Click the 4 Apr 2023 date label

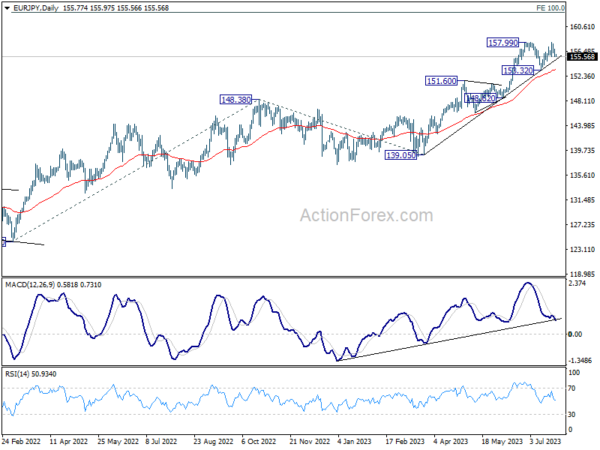(x=451, y=441)
